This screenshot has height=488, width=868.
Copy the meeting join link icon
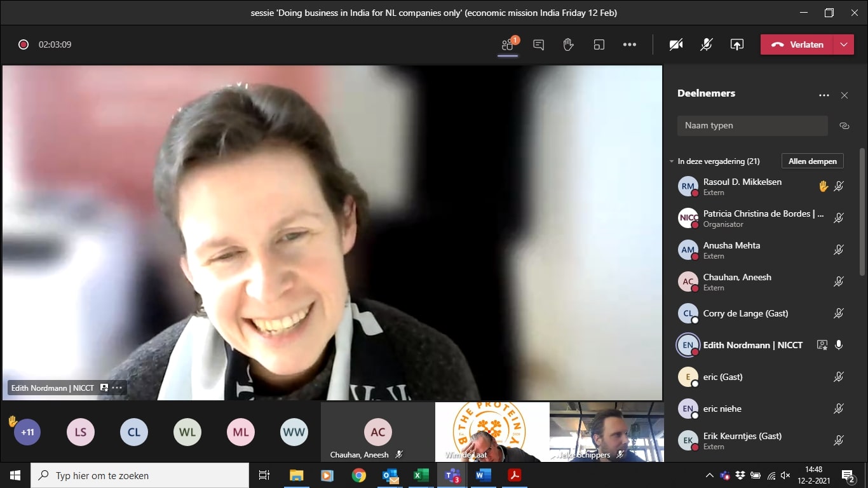tap(844, 126)
